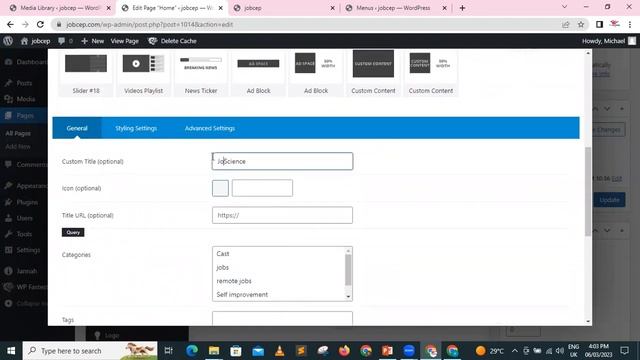This screenshot has height=360, width=640.
Task: Open the comments bubble in admin bar
Action: [65, 41]
